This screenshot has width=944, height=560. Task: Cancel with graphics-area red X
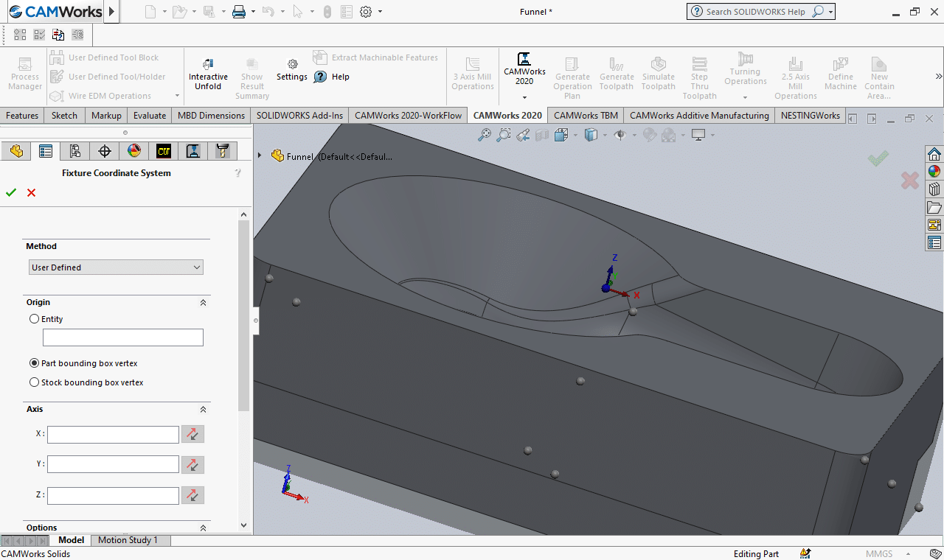910,180
